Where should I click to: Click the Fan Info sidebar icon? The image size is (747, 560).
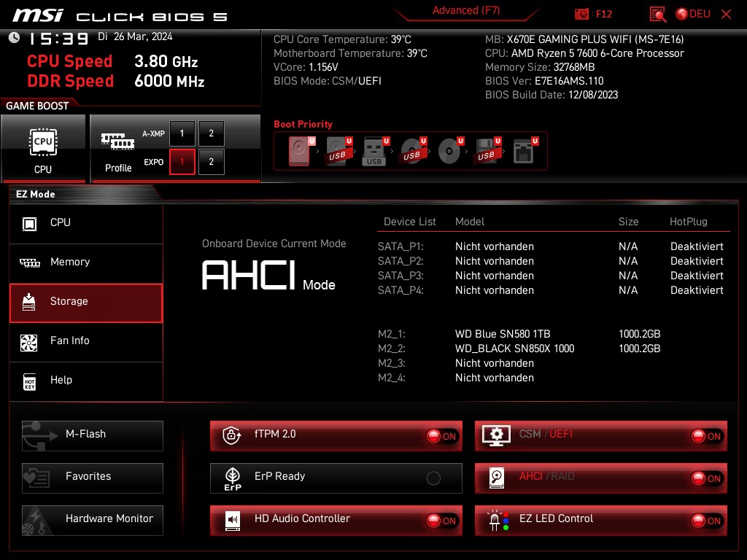pyautogui.click(x=28, y=340)
